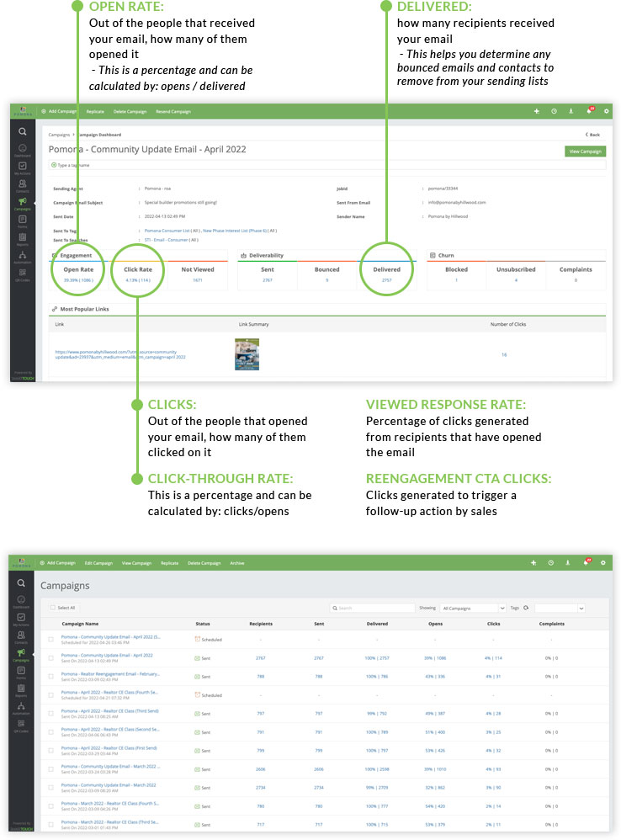The image size is (621, 840).
Task: Check the row with 2606 recipients
Action: pos(50,769)
